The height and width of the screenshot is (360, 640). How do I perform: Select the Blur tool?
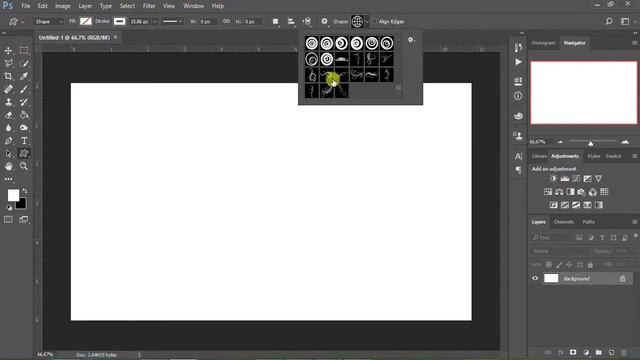point(8,128)
